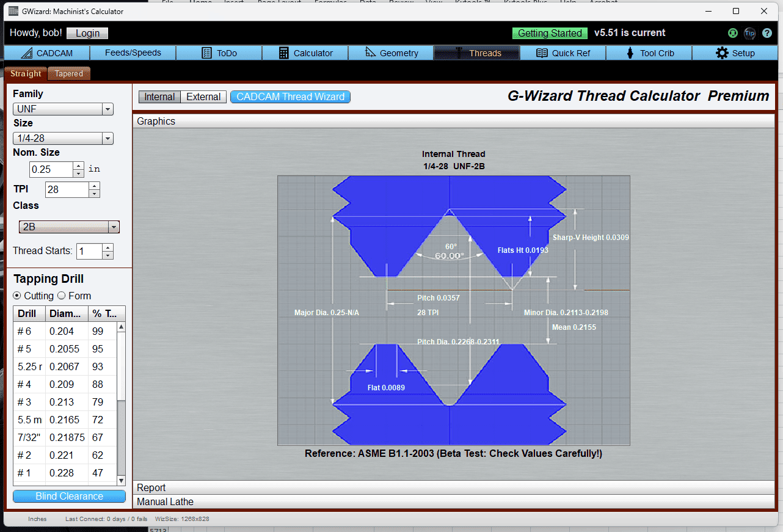Click the Tip icon near the top right
Screen dimensions: 783x532
pos(750,33)
